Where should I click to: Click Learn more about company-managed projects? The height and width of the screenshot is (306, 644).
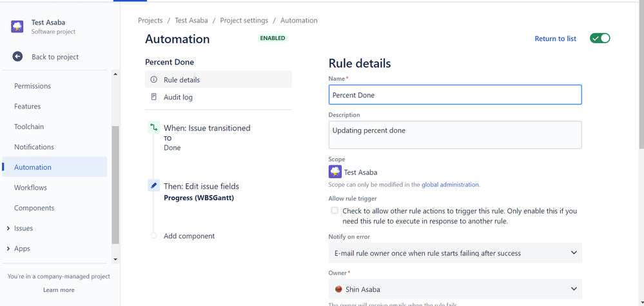pyautogui.click(x=59, y=290)
